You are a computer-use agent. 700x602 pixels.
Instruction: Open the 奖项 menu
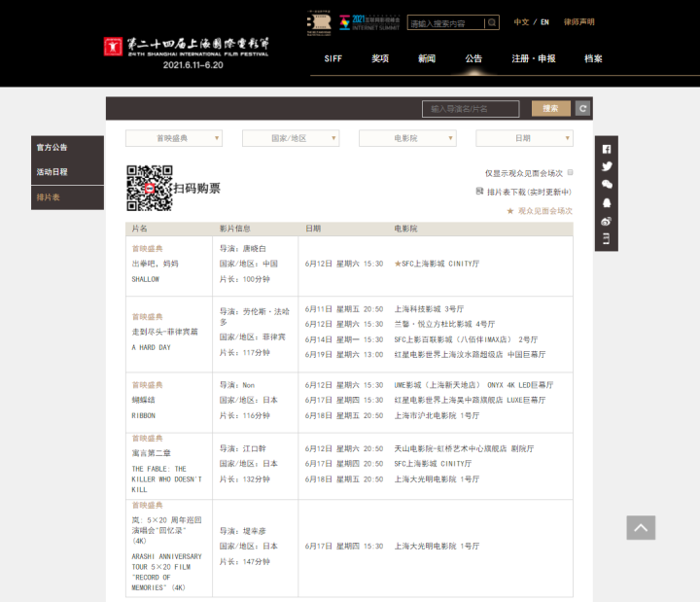click(x=380, y=58)
